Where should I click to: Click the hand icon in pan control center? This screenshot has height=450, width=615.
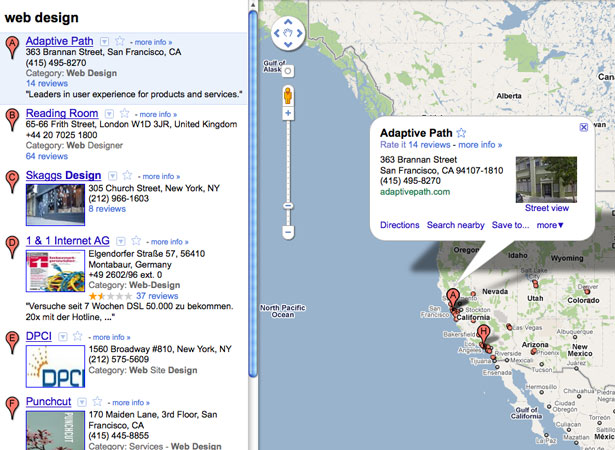(x=288, y=33)
